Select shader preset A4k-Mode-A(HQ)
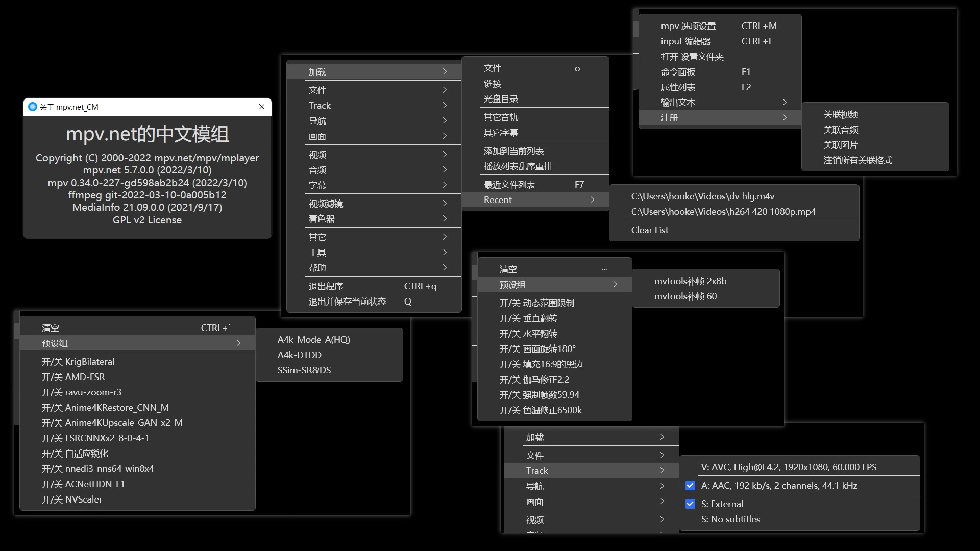This screenshot has height=551, width=980. (329, 340)
